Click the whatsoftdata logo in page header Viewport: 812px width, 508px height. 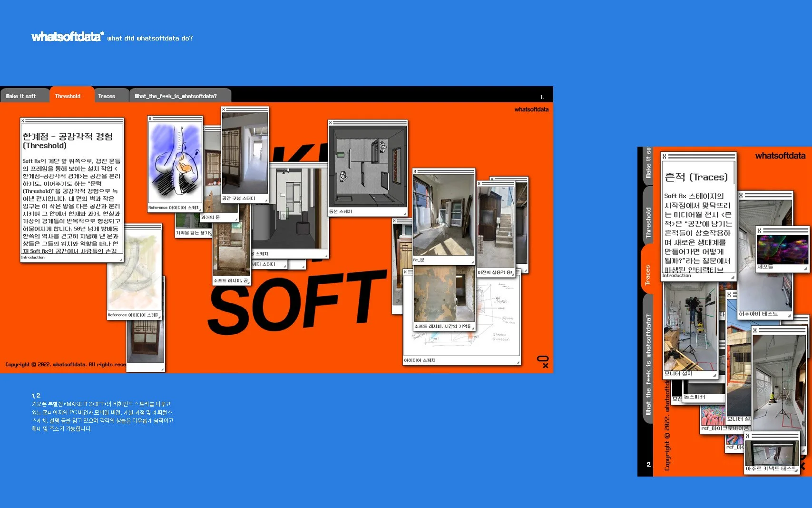pos(68,37)
